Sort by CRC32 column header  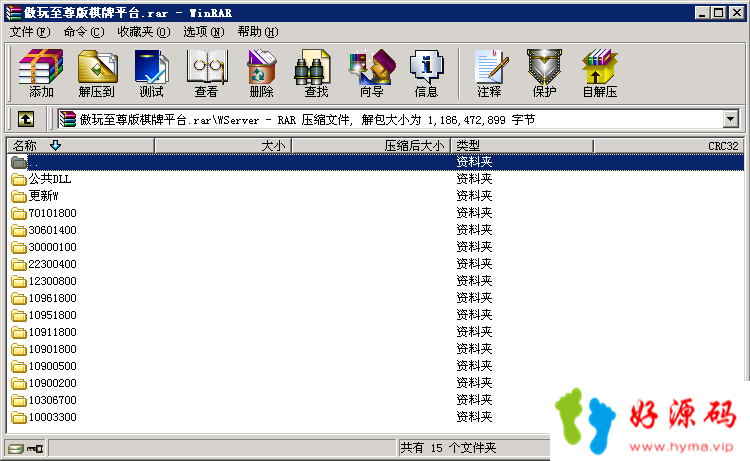coord(669,145)
